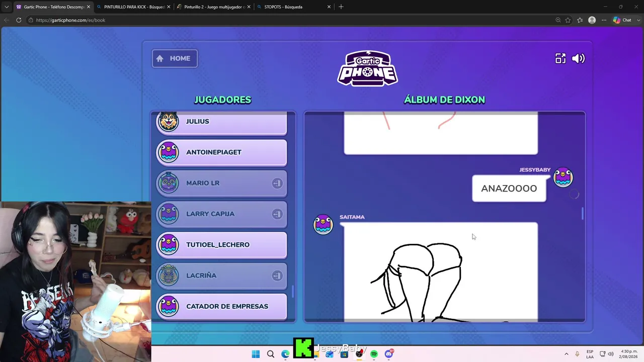Switch to PINTURILLO PARA KICK tab
Screen dimensions: 644x362
click(134, 7)
